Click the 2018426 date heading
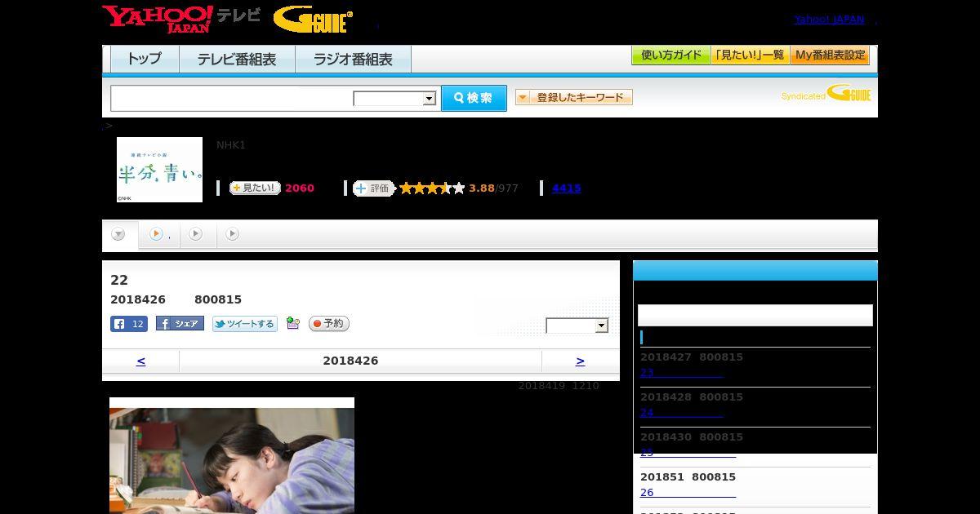The height and width of the screenshot is (514, 980). (x=350, y=361)
